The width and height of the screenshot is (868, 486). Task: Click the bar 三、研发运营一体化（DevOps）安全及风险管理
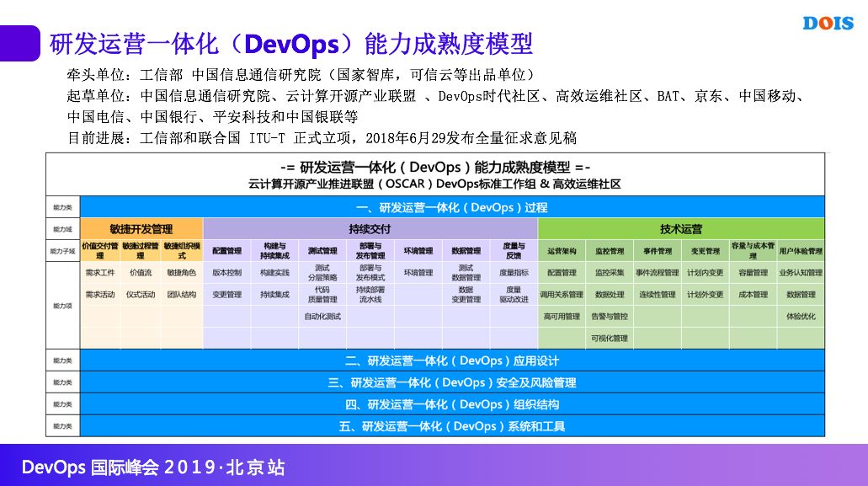click(x=452, y=382)
